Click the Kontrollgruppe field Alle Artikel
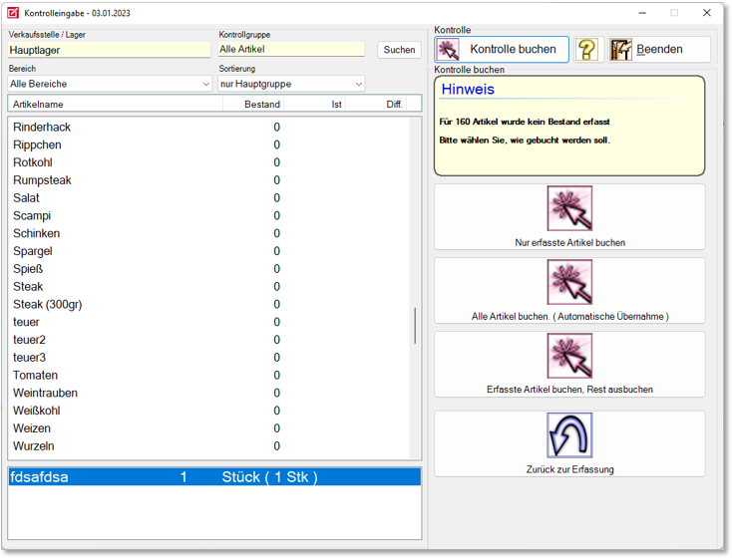The width and height of the screenshot is (732, 560). (291, 49)
